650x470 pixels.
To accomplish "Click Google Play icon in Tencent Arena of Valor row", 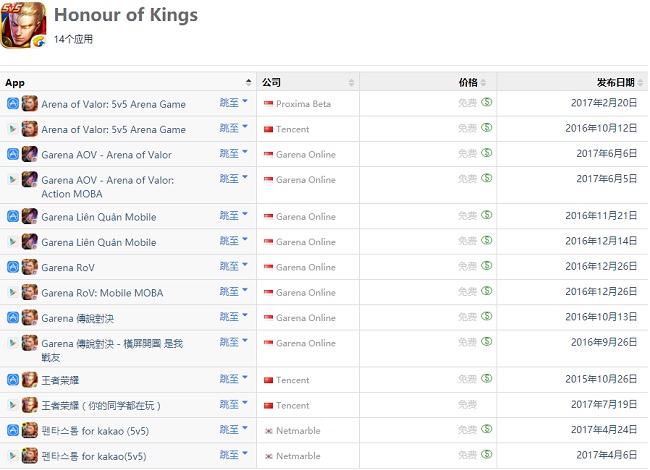I will (x=13, y=129).
